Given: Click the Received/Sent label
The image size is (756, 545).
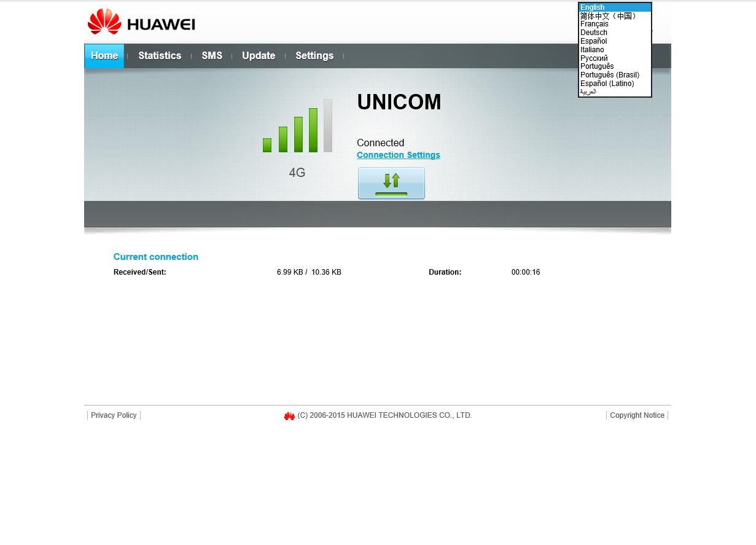Looking at the screenshot, I should pyautogui.click(x=140, y=272).
